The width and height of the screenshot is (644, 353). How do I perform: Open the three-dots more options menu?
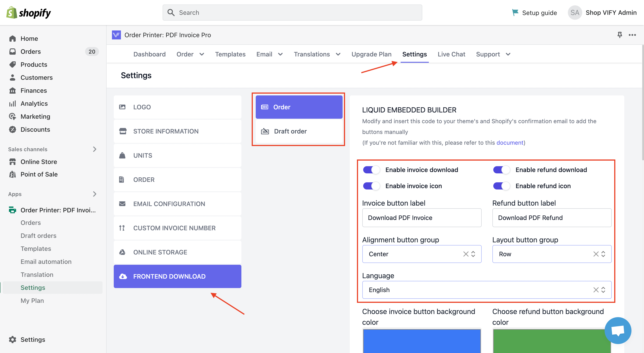tap(632, 35)
